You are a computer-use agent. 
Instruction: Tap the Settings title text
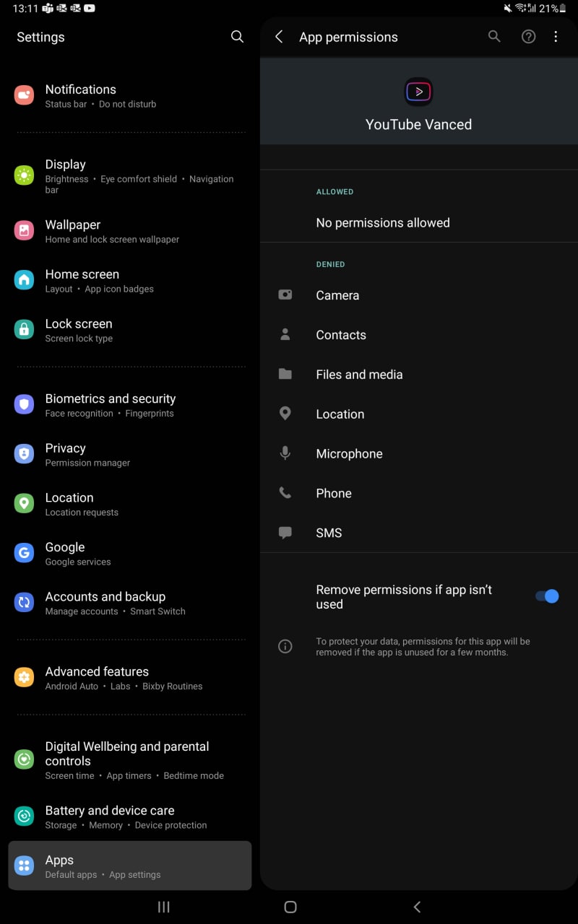[x=40, y=37]
